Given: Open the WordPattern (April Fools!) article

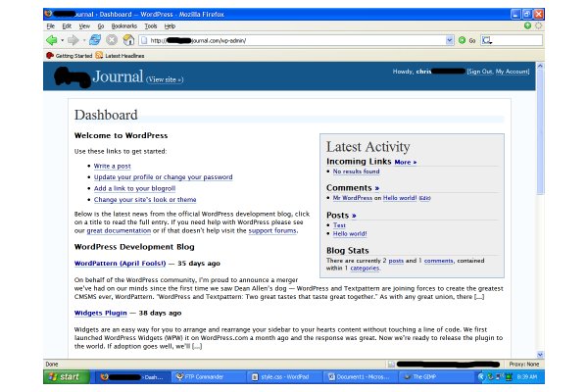Looking at the screenshot, I should (120, 264).
